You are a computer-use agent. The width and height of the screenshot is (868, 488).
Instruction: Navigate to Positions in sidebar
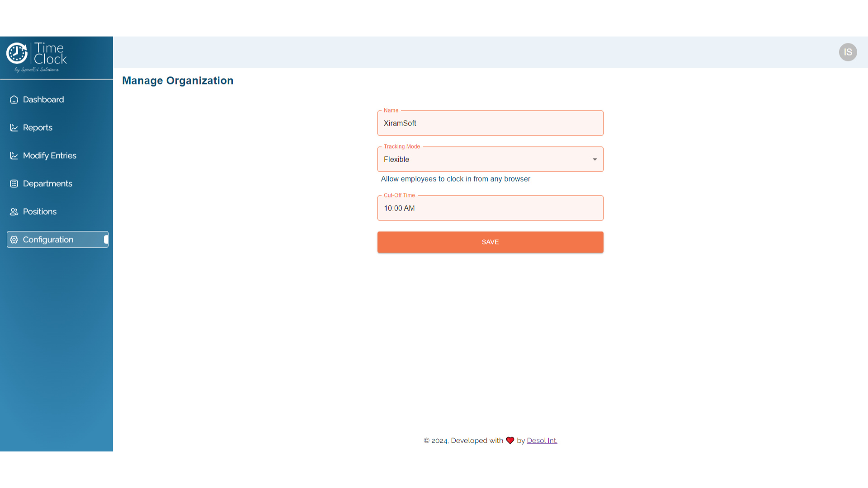tap(40, 212)
